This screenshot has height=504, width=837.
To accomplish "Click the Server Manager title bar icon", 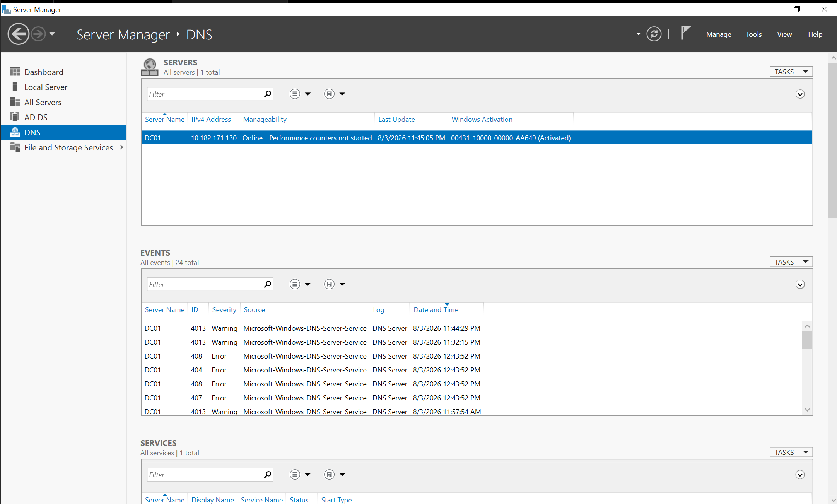I will [x=6, y=9].
